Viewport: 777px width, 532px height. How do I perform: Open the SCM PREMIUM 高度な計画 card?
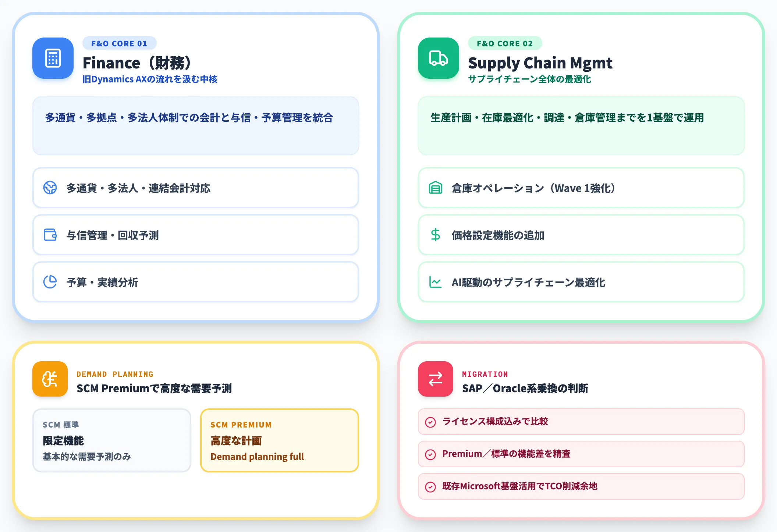tap(280, 440)
